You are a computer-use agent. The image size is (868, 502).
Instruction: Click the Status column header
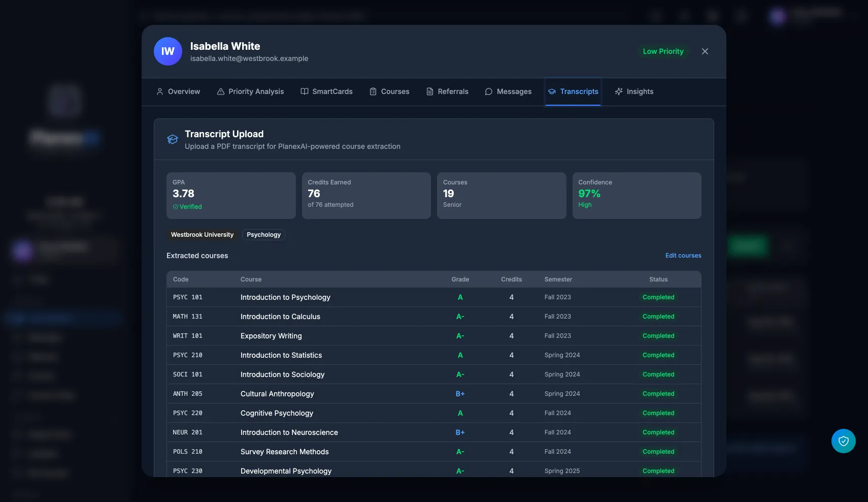[x=658, y=279]
